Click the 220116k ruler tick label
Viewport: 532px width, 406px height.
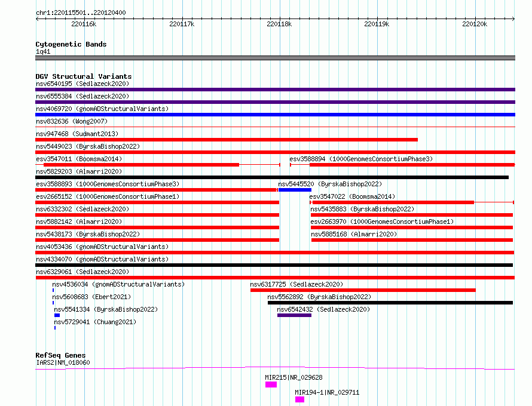pyautogui.click(x=84, y=24)
